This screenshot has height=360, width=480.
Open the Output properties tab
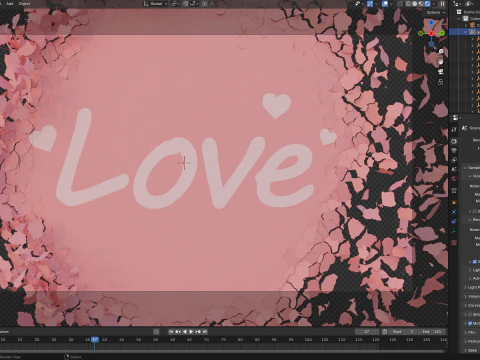click(454, 151)
